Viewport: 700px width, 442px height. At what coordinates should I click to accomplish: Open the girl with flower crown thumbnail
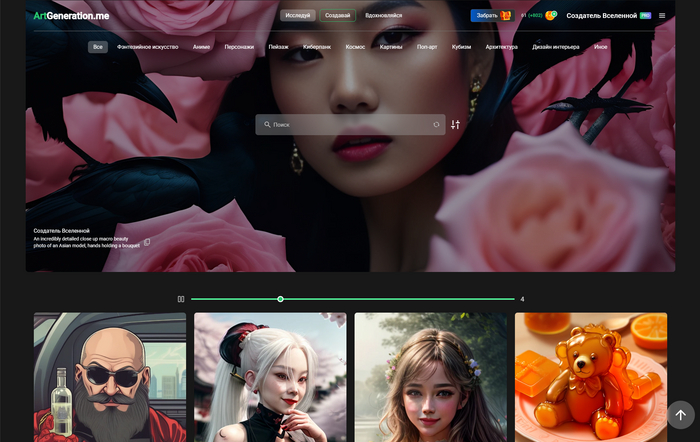tap(430, 377)
